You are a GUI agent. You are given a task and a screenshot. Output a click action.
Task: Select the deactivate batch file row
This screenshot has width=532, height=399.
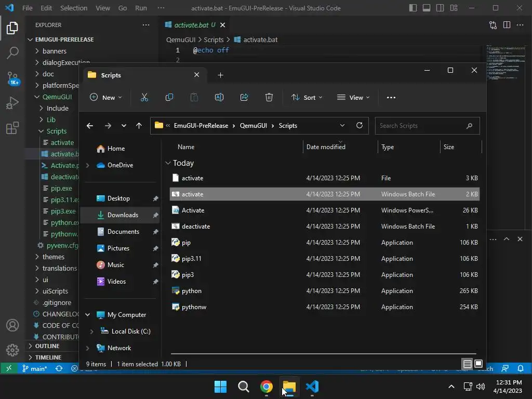tap(324, 227)
